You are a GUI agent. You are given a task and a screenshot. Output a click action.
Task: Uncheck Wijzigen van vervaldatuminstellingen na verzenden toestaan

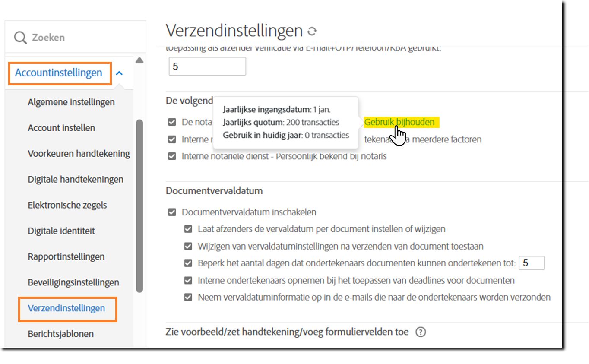pos(188,246)
